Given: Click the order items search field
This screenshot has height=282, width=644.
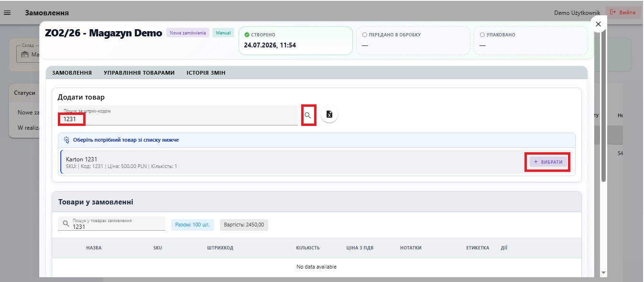Looking at the screenshot, I should click(x=111, y=224).
